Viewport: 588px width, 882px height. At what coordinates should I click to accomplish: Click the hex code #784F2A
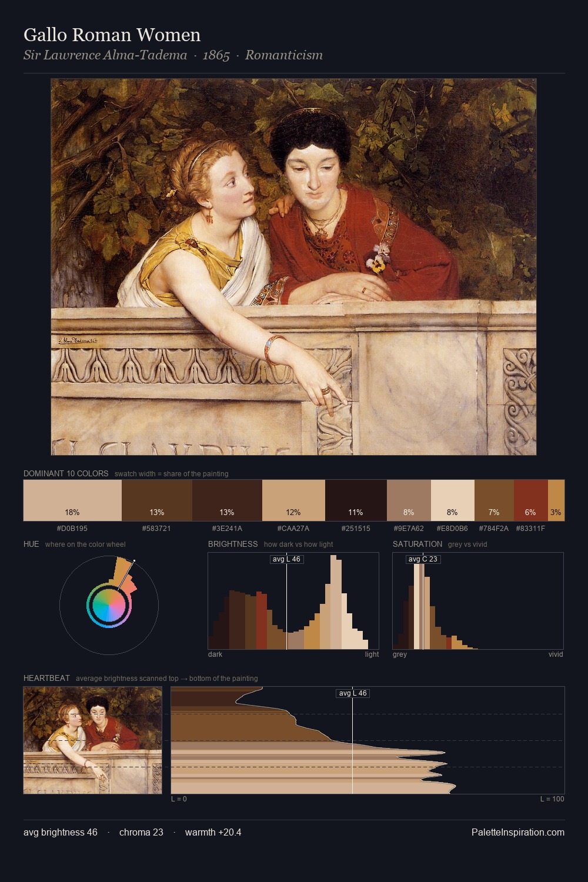[x=494, y=529]
